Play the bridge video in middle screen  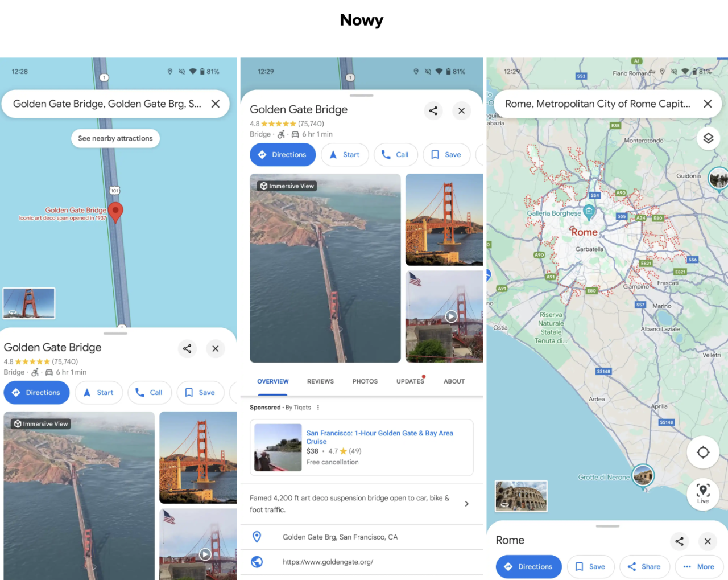pos(451,316)
